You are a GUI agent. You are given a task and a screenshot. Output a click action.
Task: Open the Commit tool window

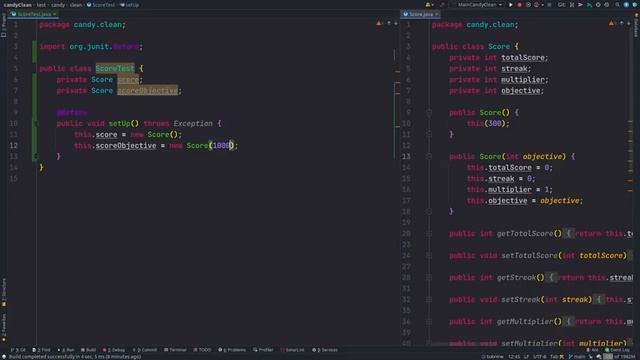point(145,350)
